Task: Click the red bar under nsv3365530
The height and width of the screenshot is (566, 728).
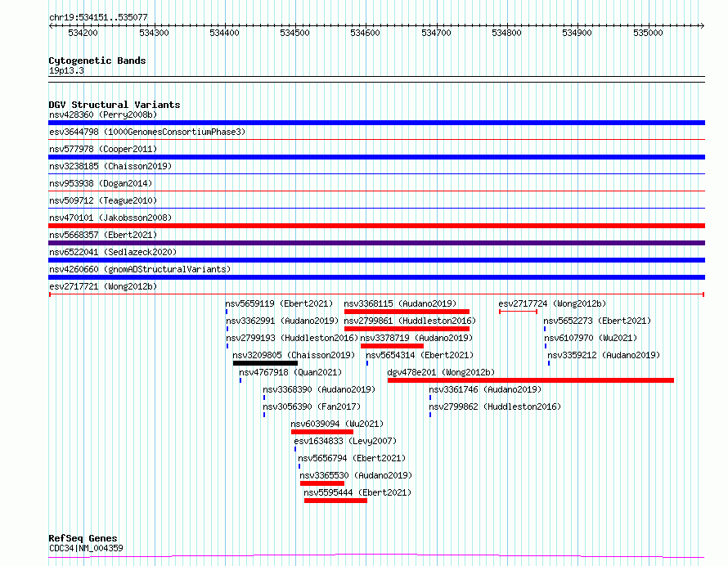Action: [322, 483]
